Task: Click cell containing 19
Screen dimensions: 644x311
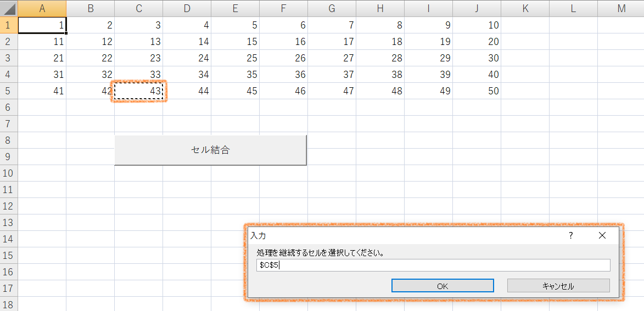Action: click(x=428, y=42)
